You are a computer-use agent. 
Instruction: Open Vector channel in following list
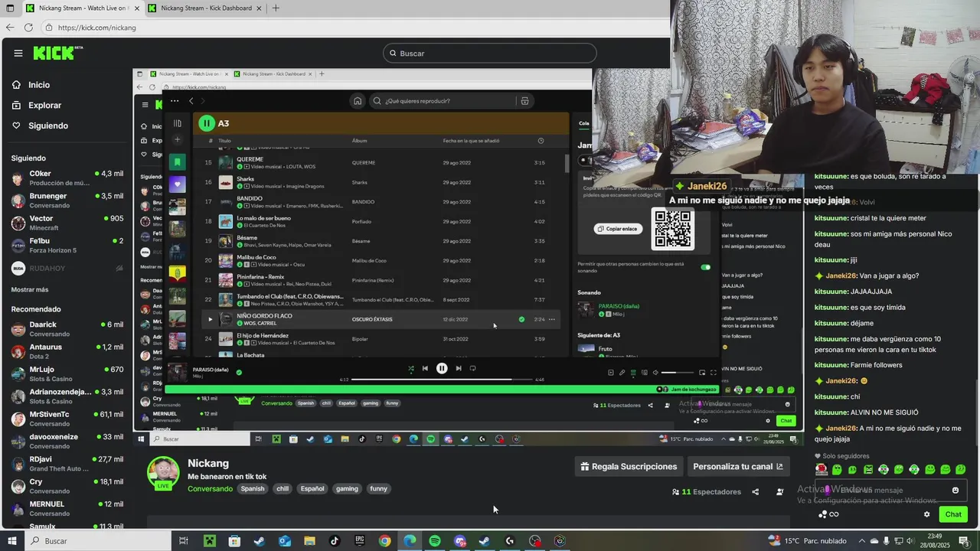67,223
